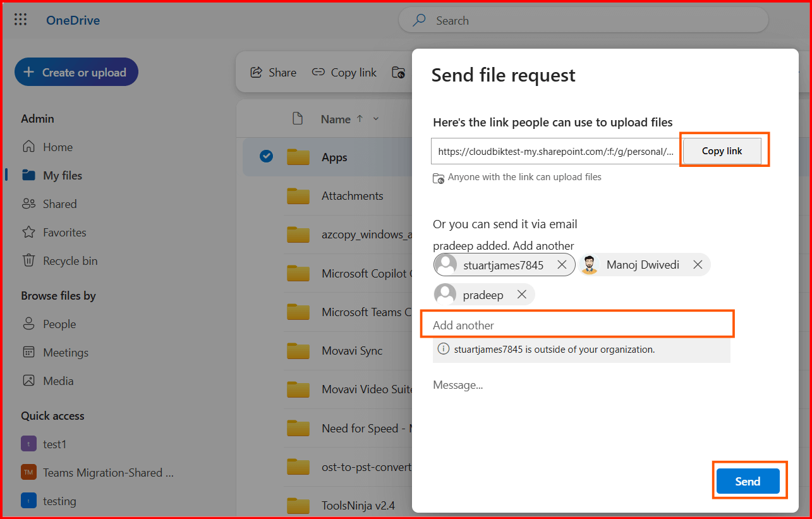Click the ToolsNinja v2.4 folder icon
812x519 pixels.
coord(298,506)
